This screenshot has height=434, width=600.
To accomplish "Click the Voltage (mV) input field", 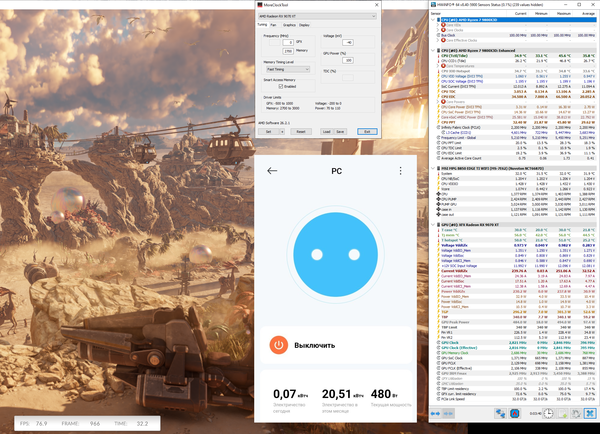I will pyautogui.click(x=348, y=42).
